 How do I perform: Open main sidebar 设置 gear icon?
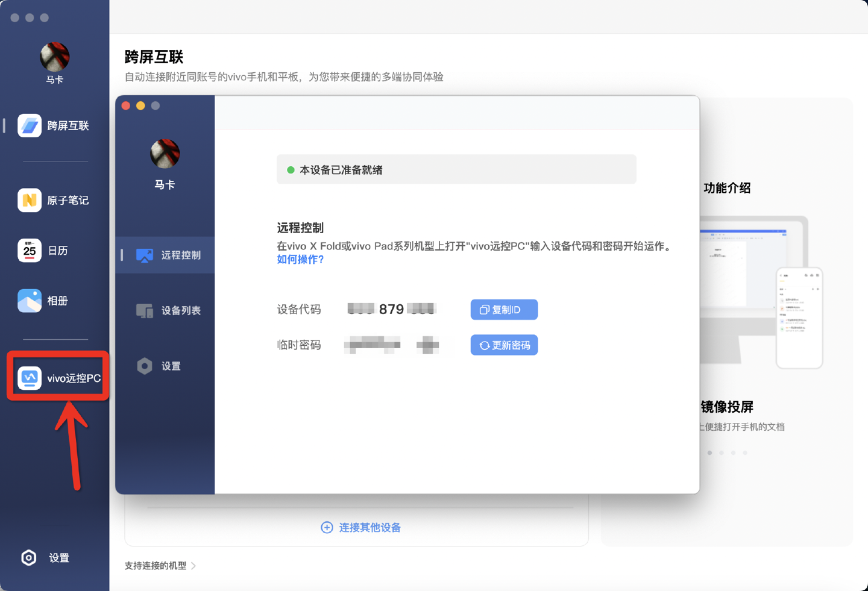coord(28,558)
